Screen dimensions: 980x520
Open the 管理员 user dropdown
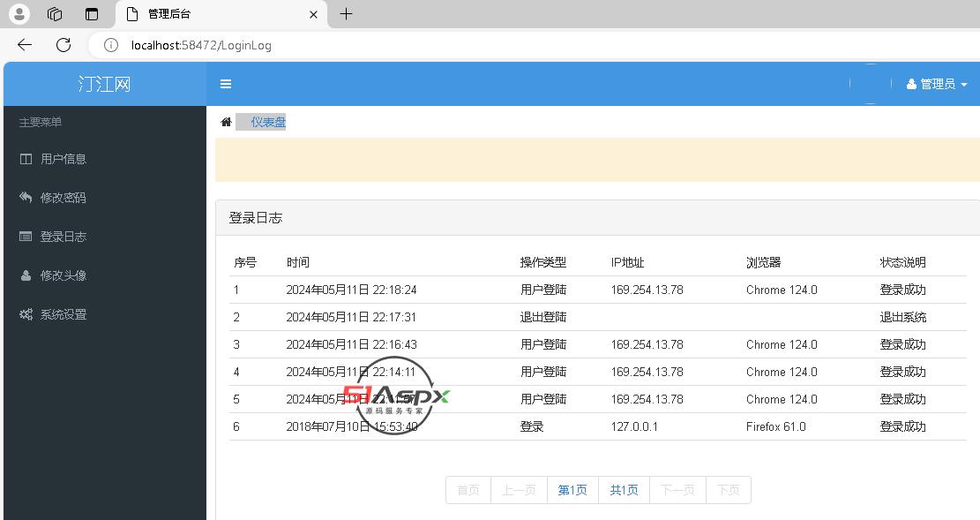[x=937, y=84]
